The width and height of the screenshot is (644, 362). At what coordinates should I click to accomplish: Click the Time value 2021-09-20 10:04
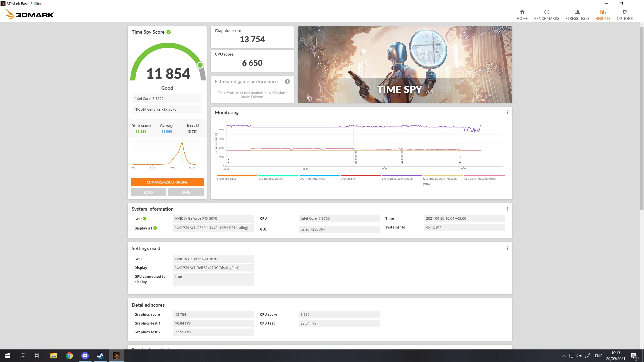point(464,218)
